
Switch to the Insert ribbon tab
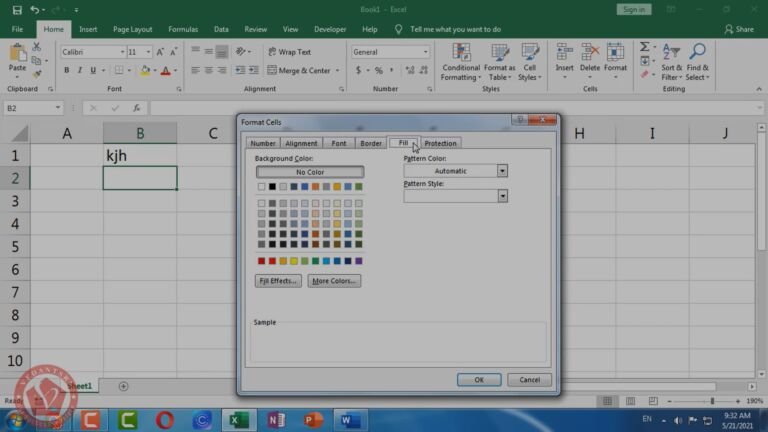pos(88,29)
